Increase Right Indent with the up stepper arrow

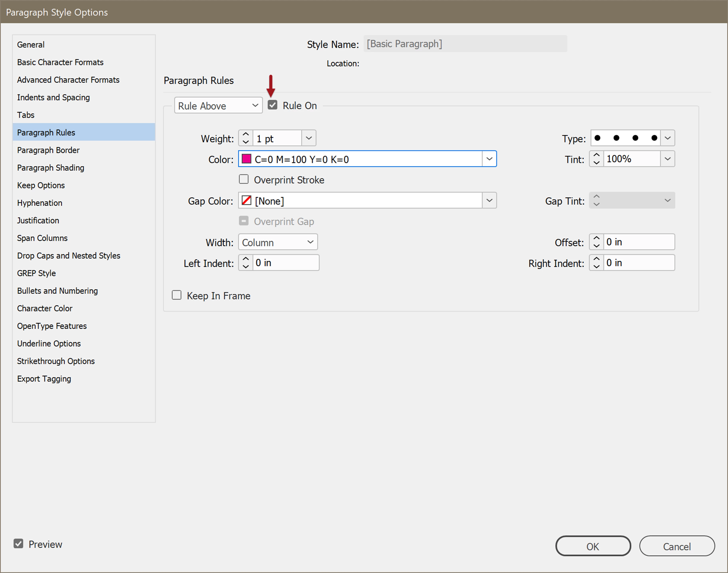[x=596, y=259]
